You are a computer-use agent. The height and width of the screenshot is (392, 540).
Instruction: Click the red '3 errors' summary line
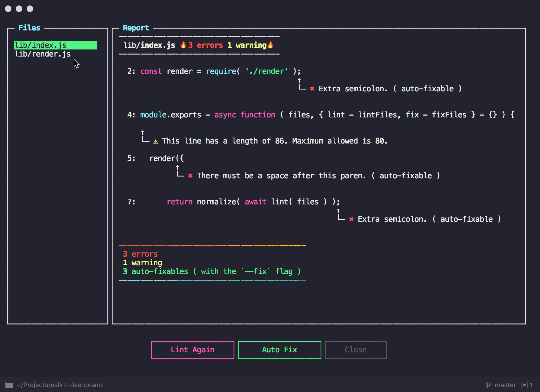(140, 254)
